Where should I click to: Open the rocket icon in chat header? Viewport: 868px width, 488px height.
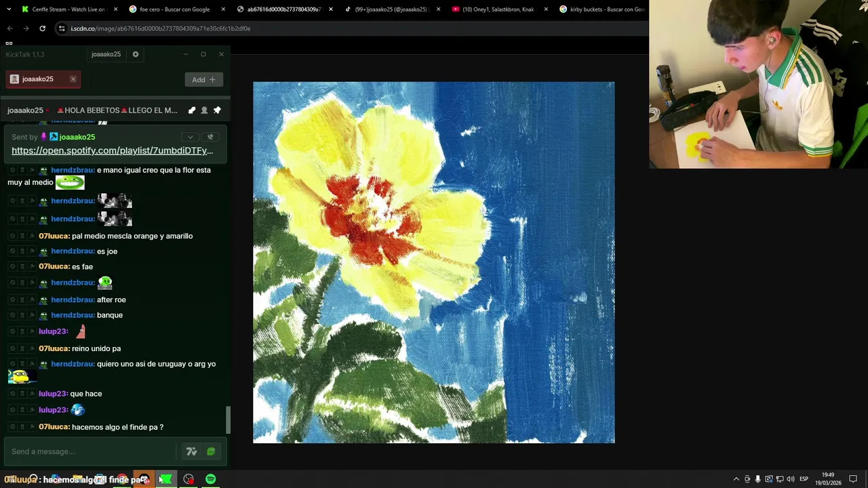(x=192, y=110)
